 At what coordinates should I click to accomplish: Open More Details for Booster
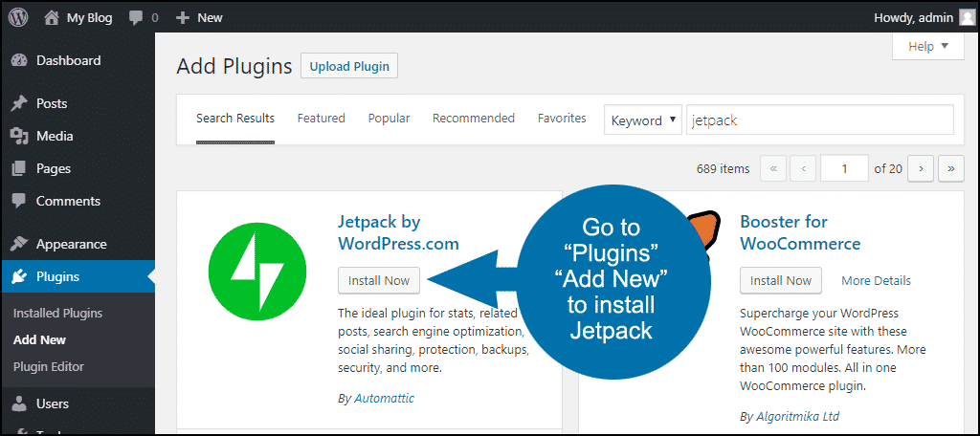point(876,281)
